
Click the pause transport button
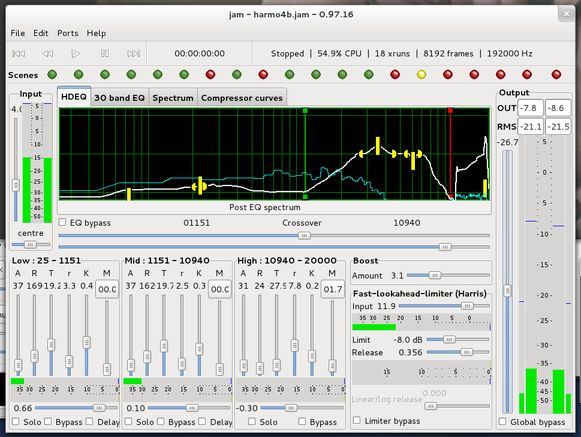point(105,54)
